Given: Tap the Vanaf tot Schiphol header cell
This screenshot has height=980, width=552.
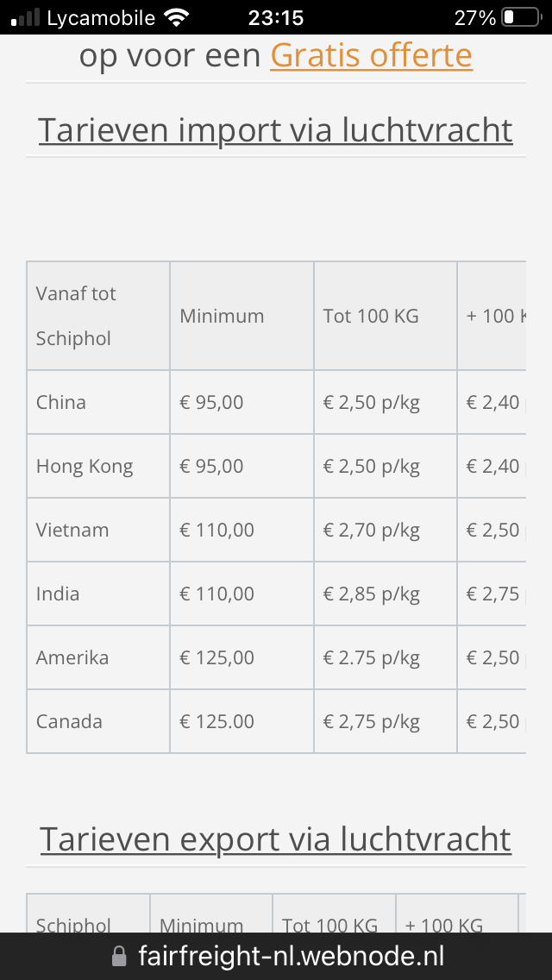Looking at the screenshot, I should click(x=76, y=316).
